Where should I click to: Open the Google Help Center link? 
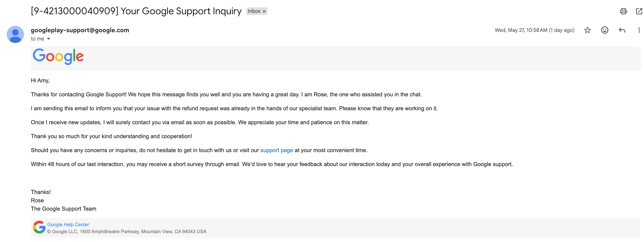(x=68, y=225)
